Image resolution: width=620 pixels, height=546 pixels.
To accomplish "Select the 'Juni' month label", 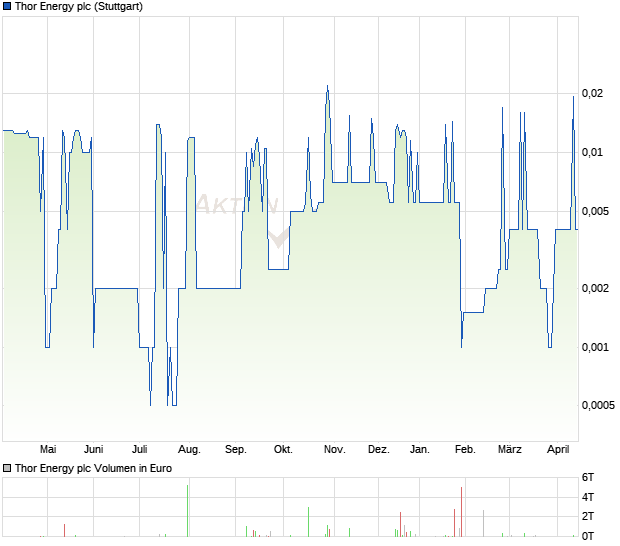I will click(94, 450).
